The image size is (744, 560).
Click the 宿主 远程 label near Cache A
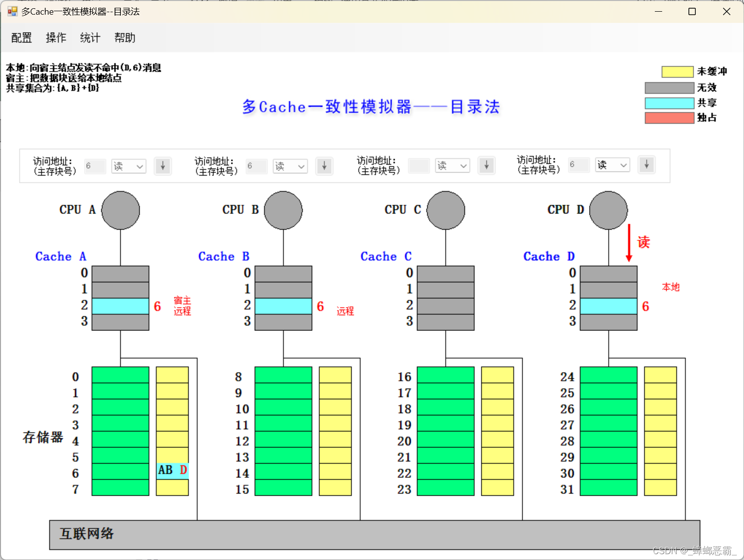click(x=182, y=306)
